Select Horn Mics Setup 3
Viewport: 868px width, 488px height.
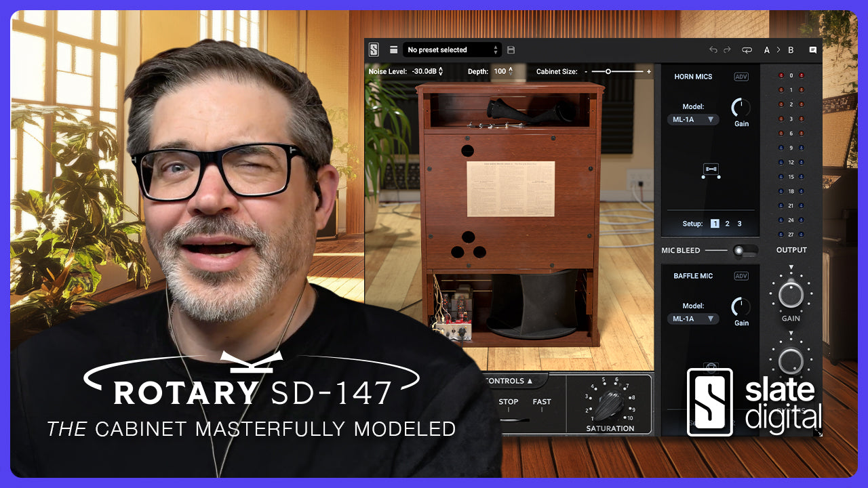739,224
